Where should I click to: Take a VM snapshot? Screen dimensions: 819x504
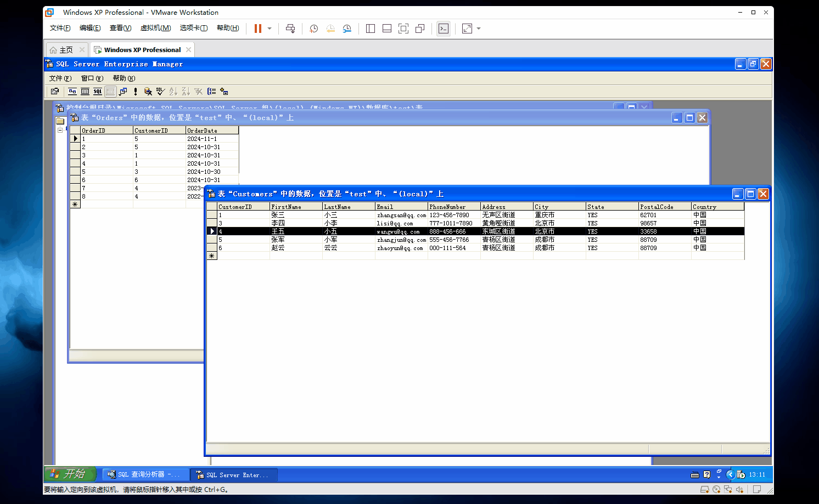tap(313, 29)
